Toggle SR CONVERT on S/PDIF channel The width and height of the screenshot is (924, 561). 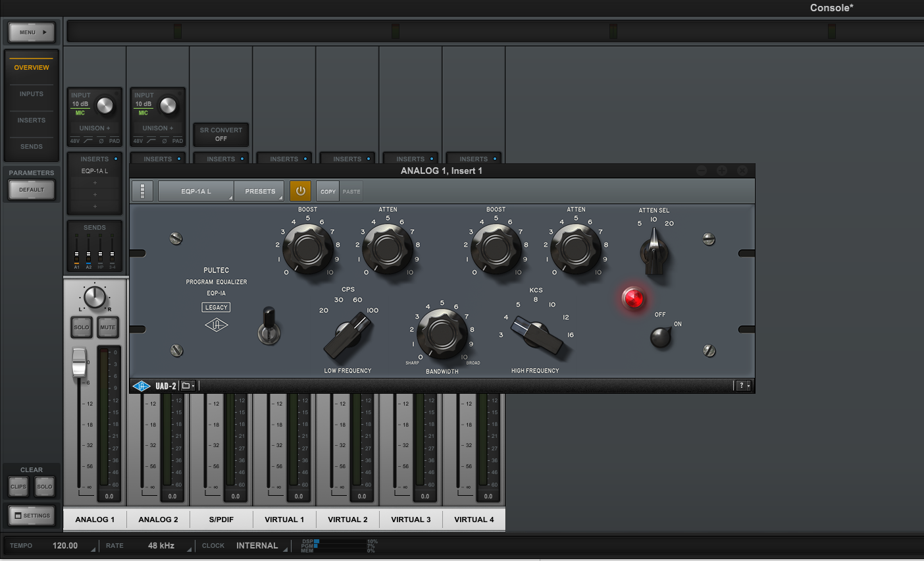[221, 134]
